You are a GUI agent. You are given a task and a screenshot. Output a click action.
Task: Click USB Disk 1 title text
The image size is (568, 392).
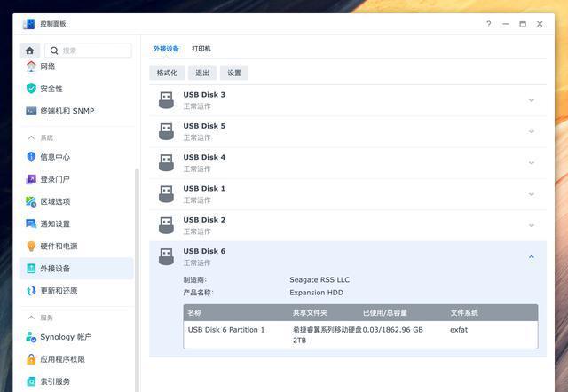click(204, 189)
